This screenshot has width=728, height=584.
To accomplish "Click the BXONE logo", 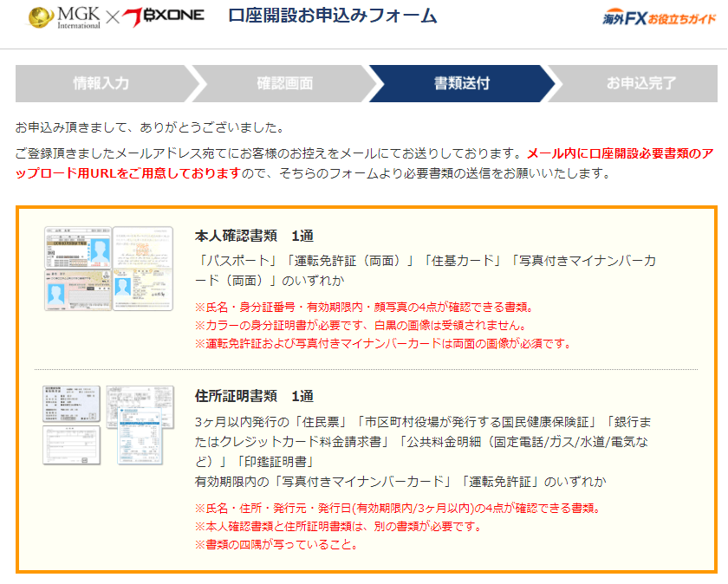I will point(164,17).
